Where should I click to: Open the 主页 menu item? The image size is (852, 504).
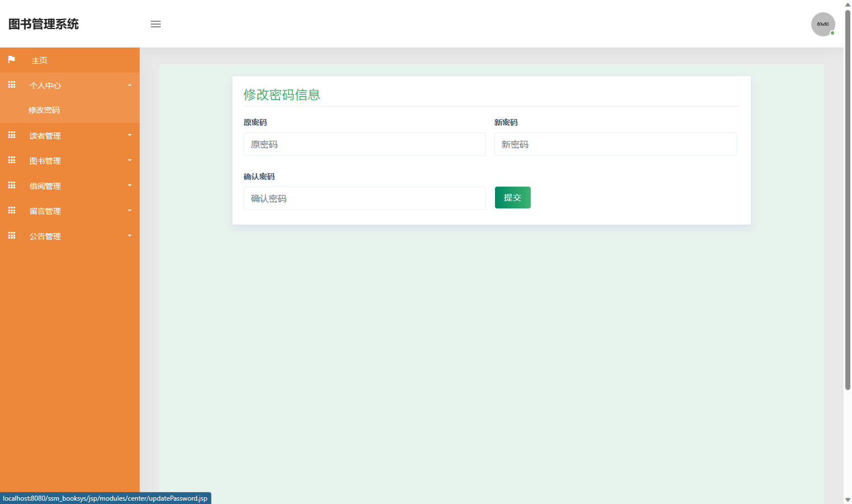tap(40, 60)
